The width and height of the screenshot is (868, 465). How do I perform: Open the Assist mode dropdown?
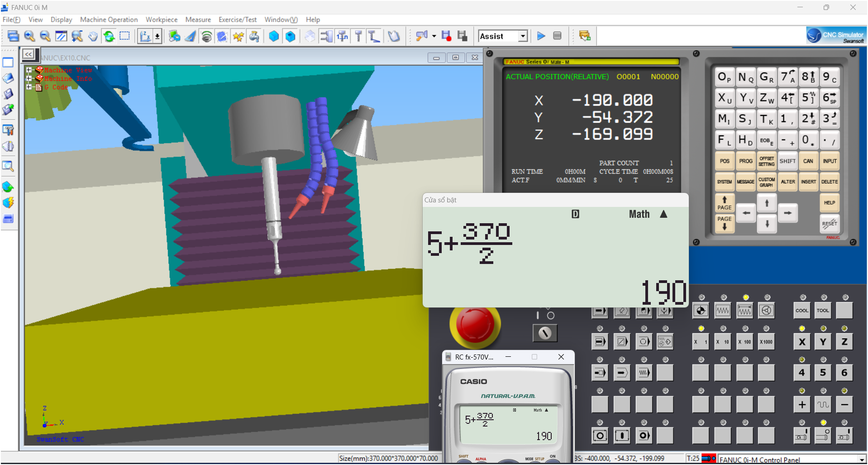tap(523, 36)
